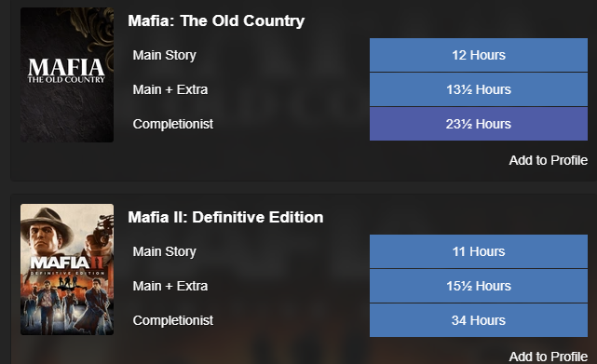Click Main Story label under Mafia II
This screenshot has width=597, height=364.
click(165, 251)
